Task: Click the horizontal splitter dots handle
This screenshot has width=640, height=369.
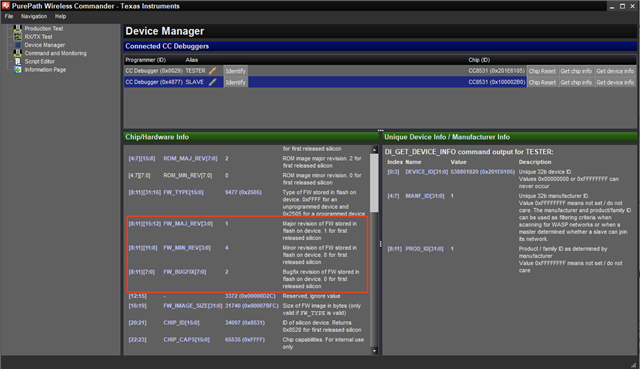Action: click(x=380, y=130)
